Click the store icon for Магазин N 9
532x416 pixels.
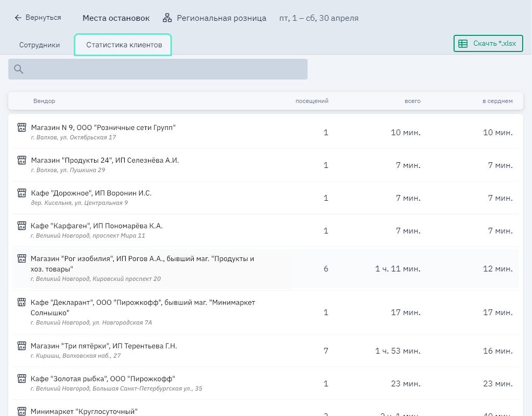pos(22,127)
